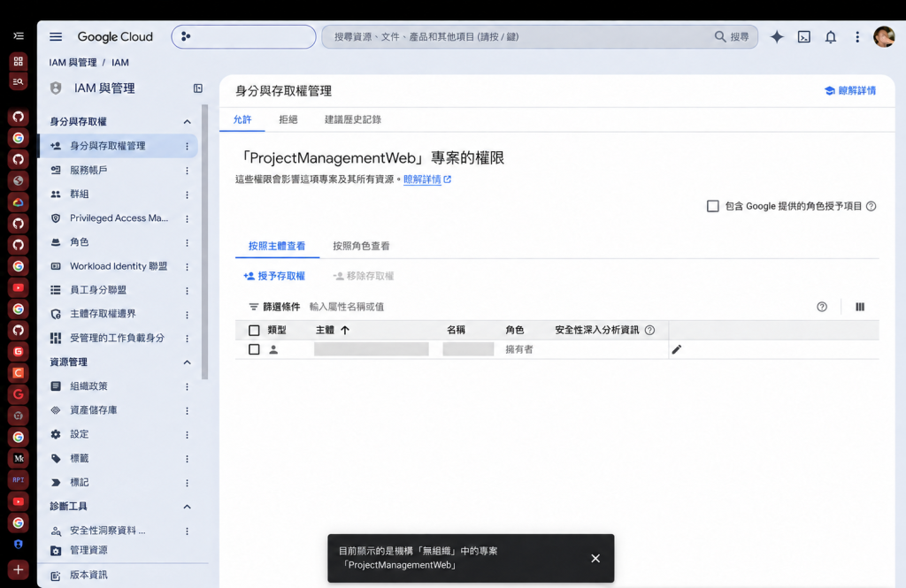Open more options for 設定
This screenshot has width=906, height=588.
(187, 434)
